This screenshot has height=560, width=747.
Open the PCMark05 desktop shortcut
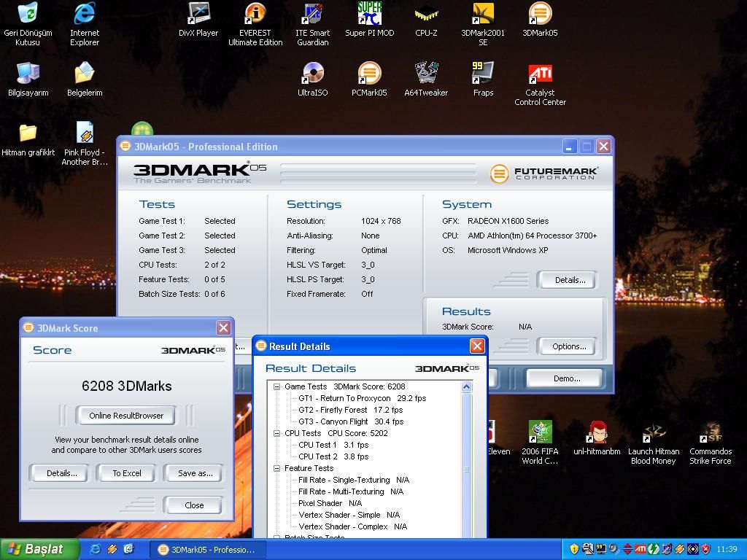tap(369, 79)
